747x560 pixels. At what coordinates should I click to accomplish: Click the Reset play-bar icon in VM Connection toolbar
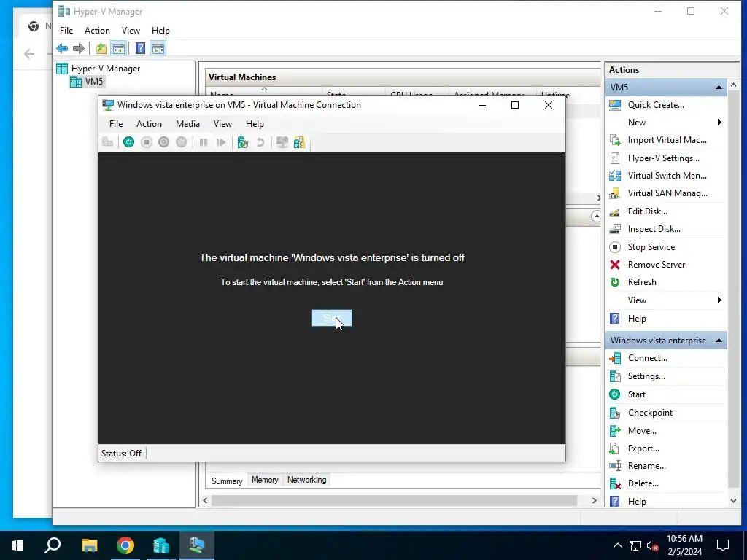tap(220, 142)
